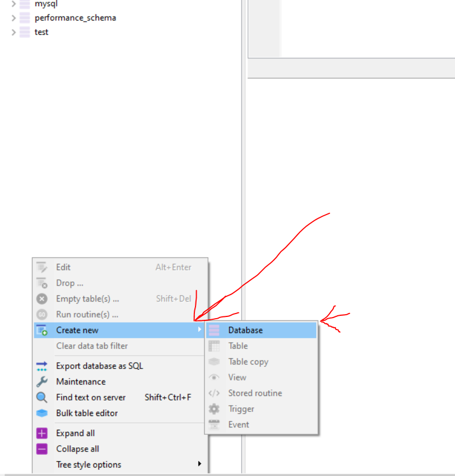Click the purple Expand all plus icon
Image resolution: width=455 pixels, height=476 pixels.
[x=42, y=433]
